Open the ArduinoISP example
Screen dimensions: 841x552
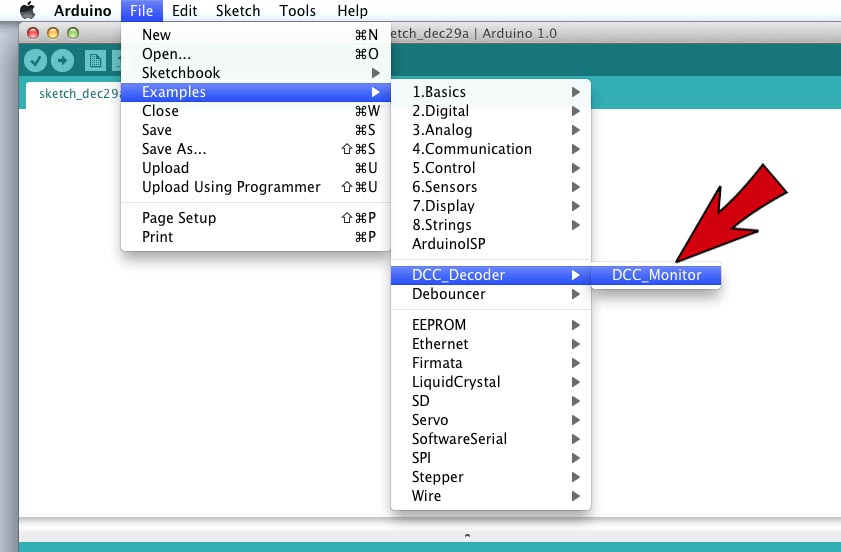tap(491, 244)
